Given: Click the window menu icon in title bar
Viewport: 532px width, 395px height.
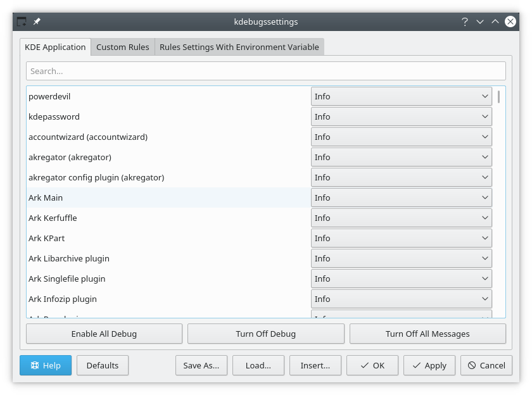Looking at the screenshot, I should 22,22.
